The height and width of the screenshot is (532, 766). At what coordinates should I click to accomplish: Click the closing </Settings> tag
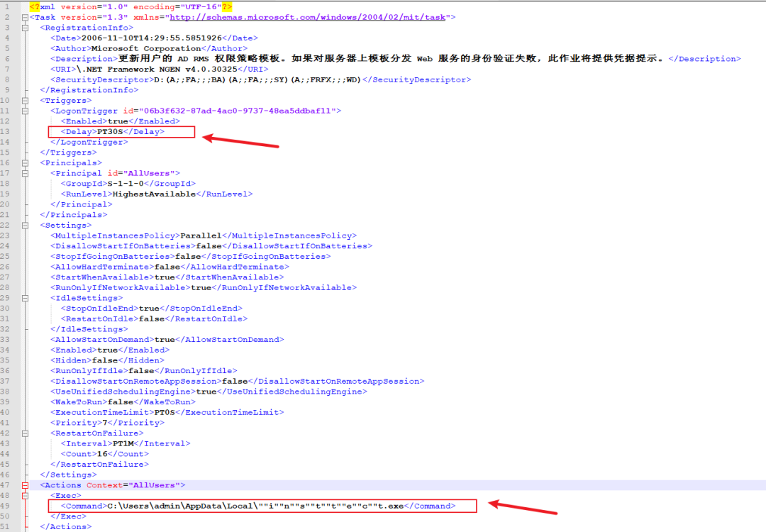pos(68,475)
